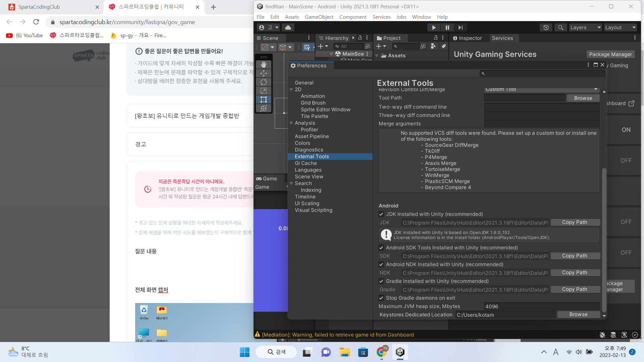Click the Preferences vertical scrollbar
This screenshot has height=362, width=644.
604,240
